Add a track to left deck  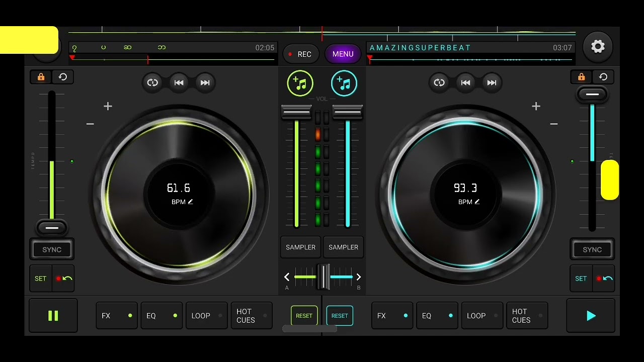300,83
